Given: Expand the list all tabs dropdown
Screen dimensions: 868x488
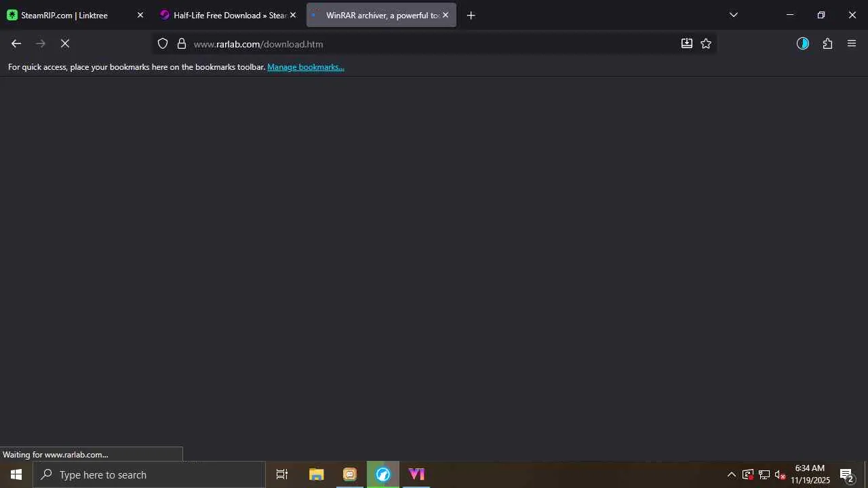Looking at the screenshot, I should (734, 15).
